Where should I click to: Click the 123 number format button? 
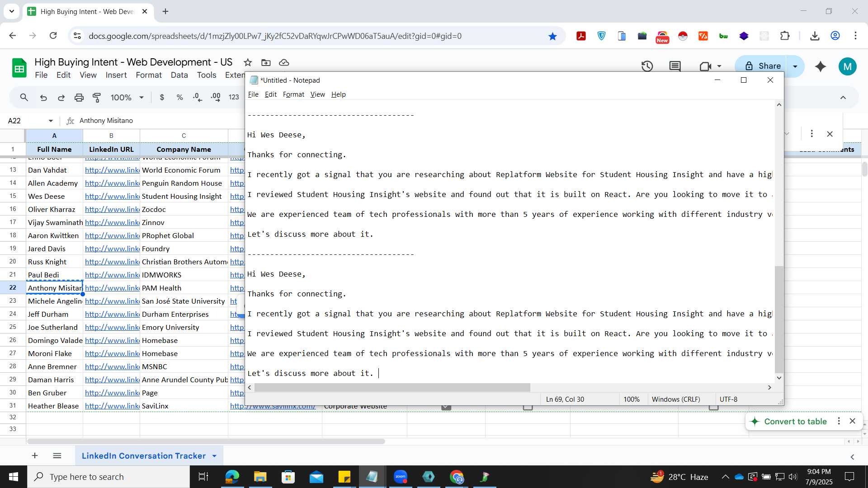point(234,97)
